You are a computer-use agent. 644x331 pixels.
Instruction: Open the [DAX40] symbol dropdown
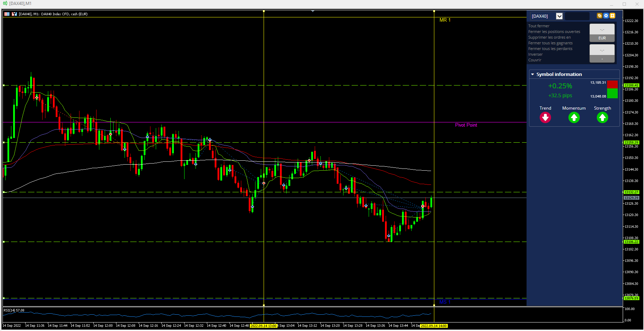(559, 16)
